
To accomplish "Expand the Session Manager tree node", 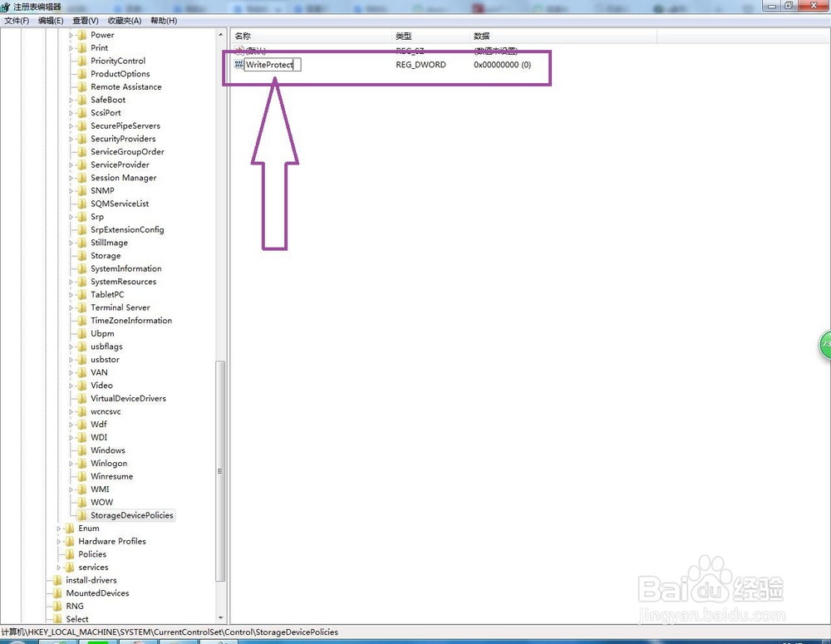I will 71,178.
